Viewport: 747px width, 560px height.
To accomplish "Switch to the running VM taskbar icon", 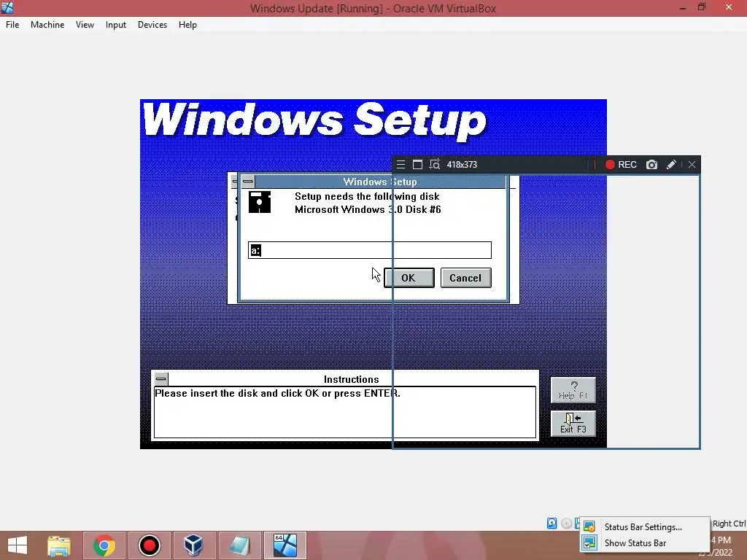I will [285, 545].
